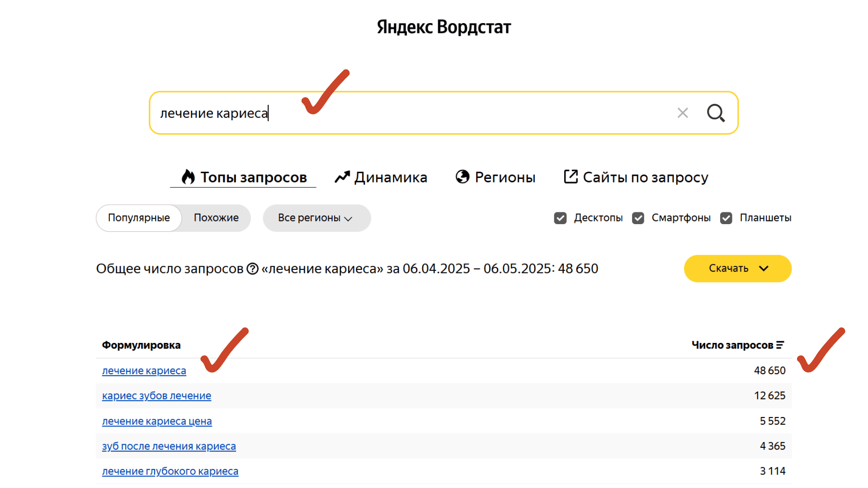Switch to the Регионы tab
This screenshot has height=488, width=868.
(x=495, y=177)
